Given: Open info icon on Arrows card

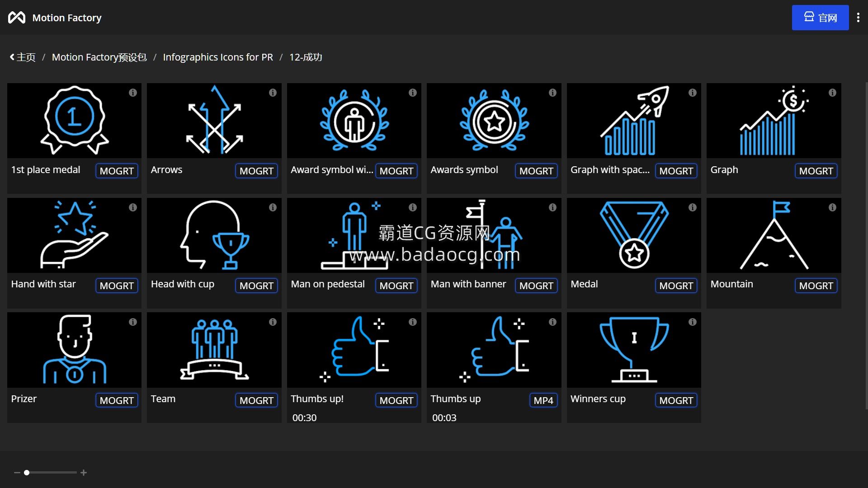Looking at the screenshot, I should click(x=273, y=93).
